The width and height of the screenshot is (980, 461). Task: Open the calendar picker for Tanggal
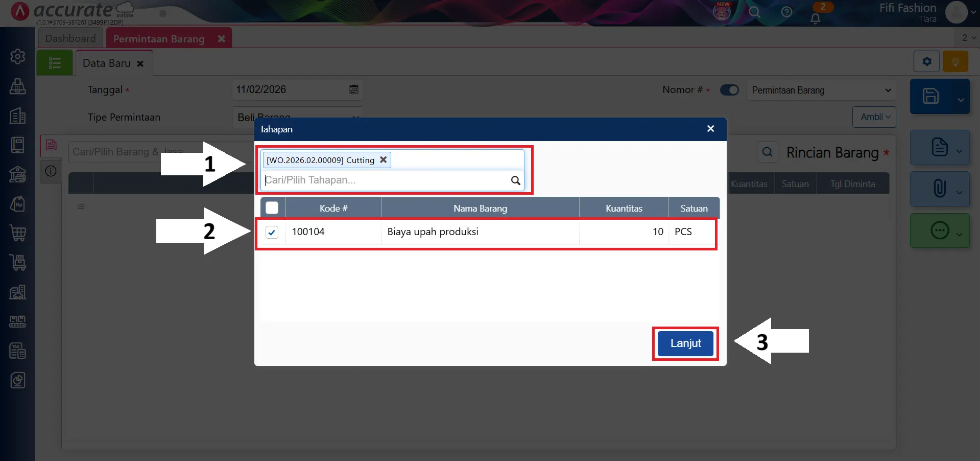point(353,90)
